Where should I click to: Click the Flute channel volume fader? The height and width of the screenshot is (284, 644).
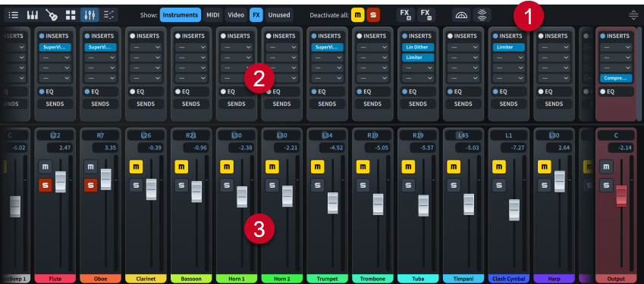pyautogui.click(x=61, y=182)
